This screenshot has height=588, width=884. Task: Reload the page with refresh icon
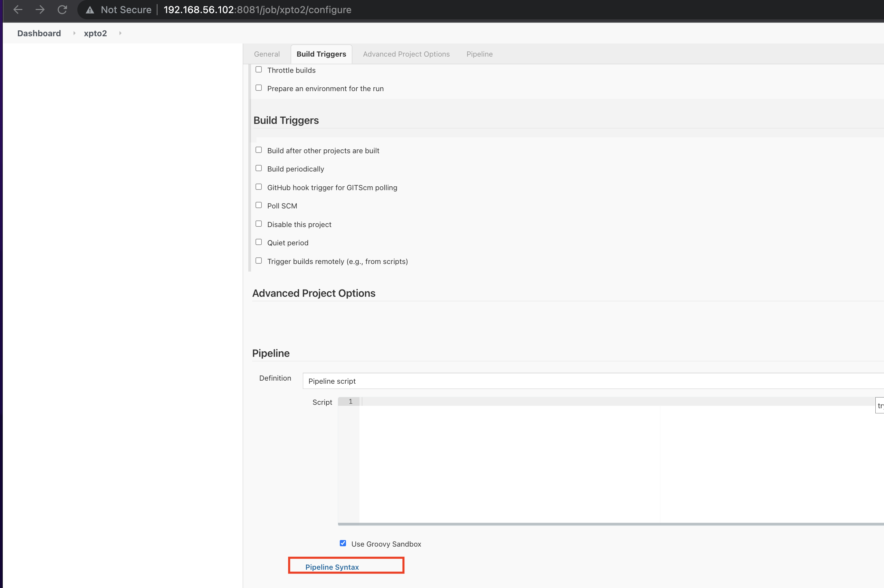[62, 10]
